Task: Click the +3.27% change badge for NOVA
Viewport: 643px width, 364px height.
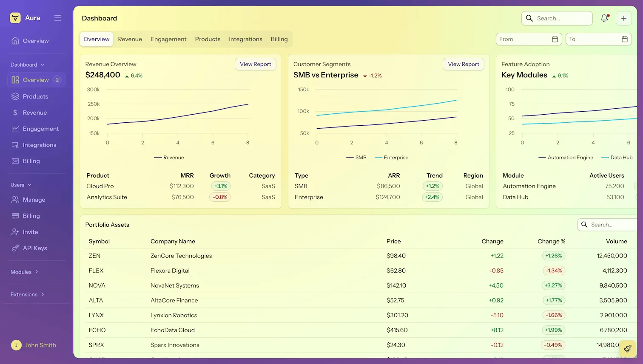Action: point(554,285)
